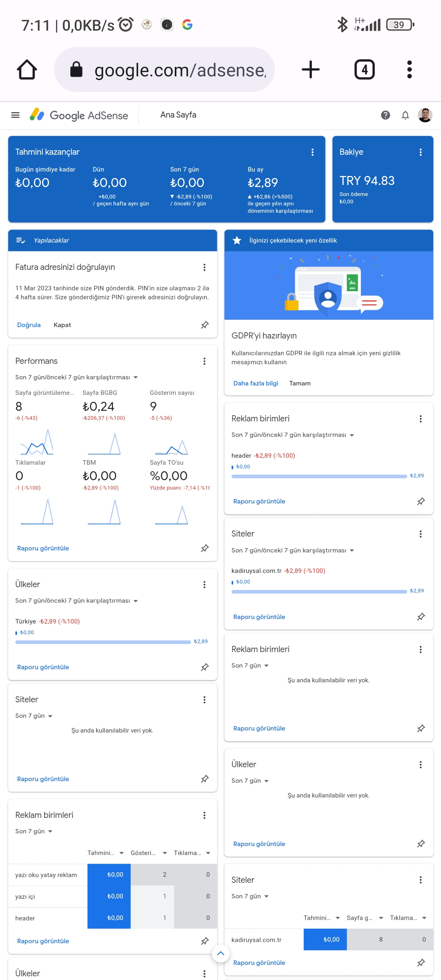
Task: Open the notifications bell icon
Action: click(405, 115)
